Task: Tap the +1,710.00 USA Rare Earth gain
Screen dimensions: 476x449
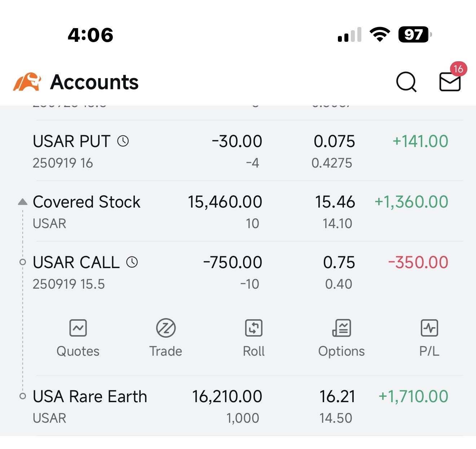Action: pyautogui.click(x=413, y=396)
